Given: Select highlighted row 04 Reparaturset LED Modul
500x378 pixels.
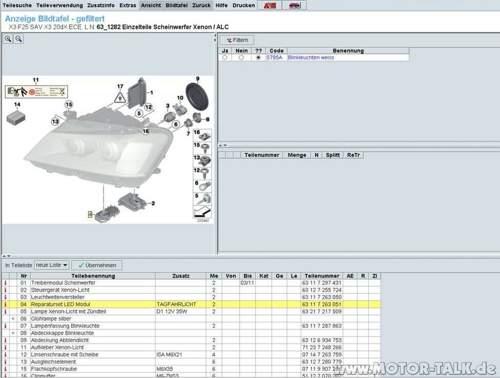Looking at the screenshot, I should click(191, 304).
